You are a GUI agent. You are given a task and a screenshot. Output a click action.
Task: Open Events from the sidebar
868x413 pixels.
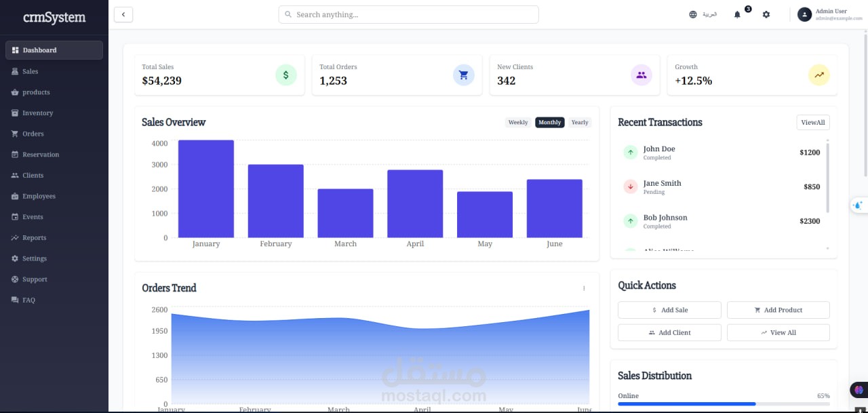[x=54, y=217]
